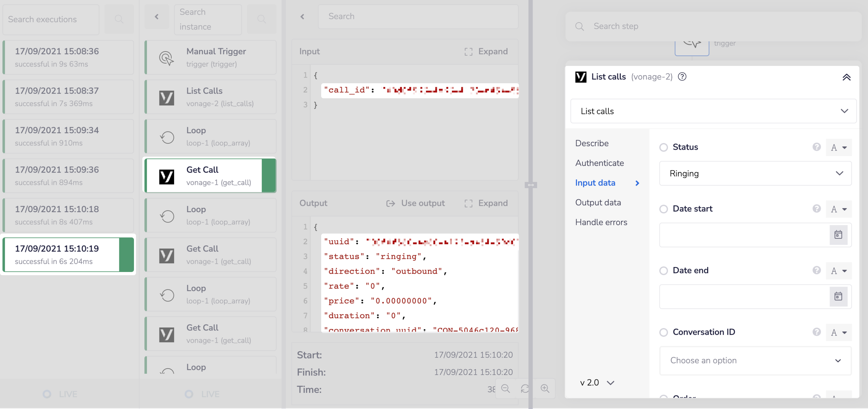The height and width of the screenshot is (409, 868).
Task: Click the search executions magnifier button
Action: tap(119, 19)
